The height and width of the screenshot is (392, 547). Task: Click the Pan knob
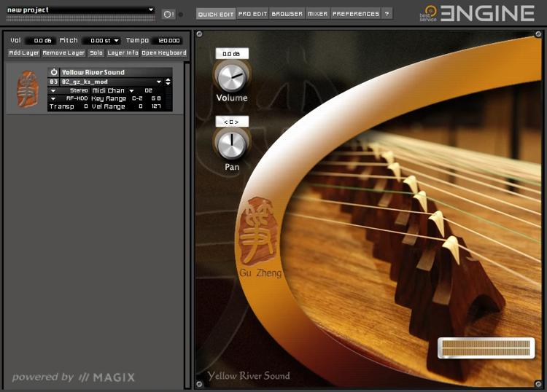tap(231, 144)
